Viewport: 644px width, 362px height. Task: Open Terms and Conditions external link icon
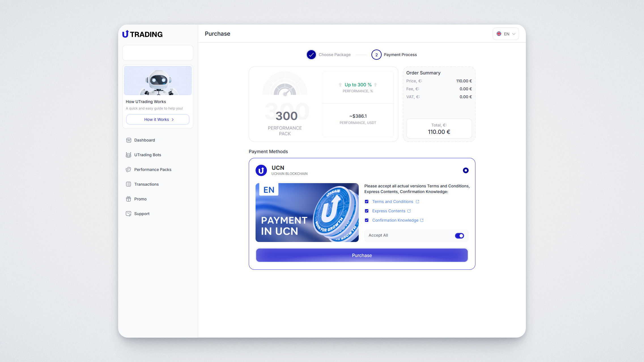pos(417,202)
